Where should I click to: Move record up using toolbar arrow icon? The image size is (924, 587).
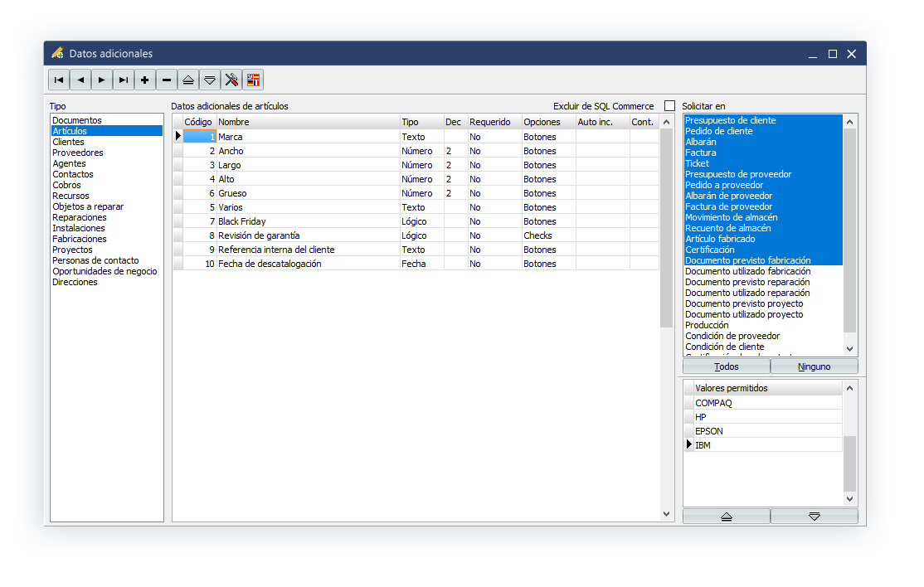tap(188, 80)
